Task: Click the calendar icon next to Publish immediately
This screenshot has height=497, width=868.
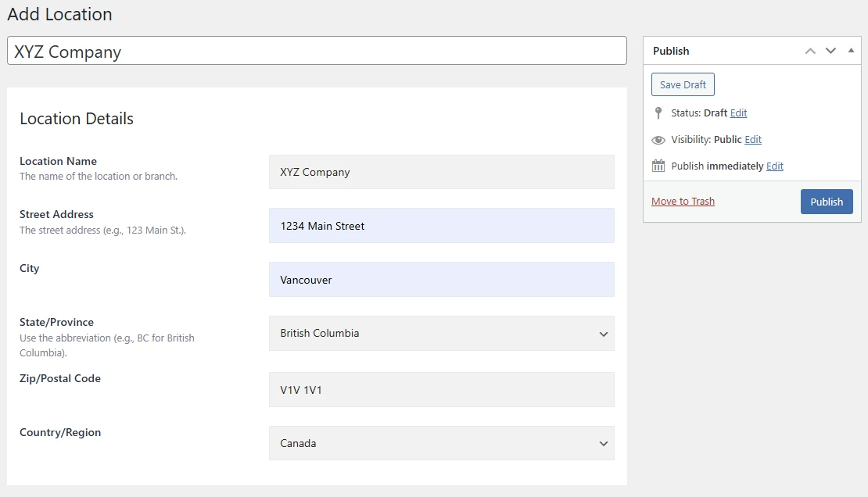Action: click(658, 166)
